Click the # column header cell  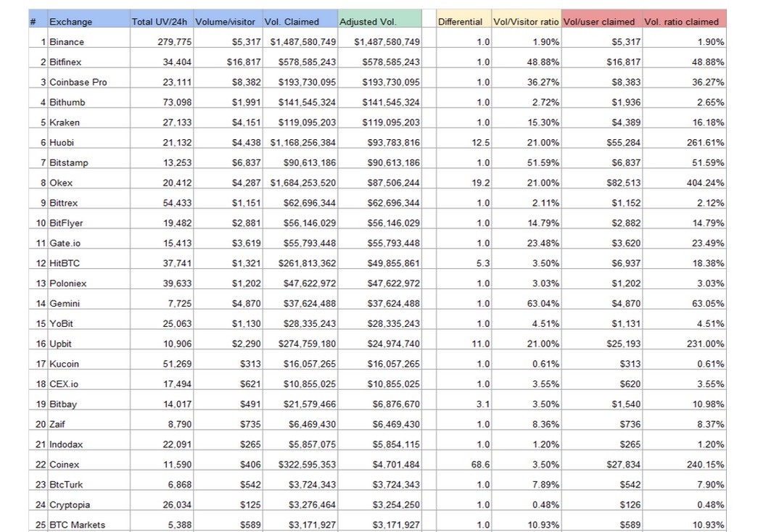coord(38,18)
